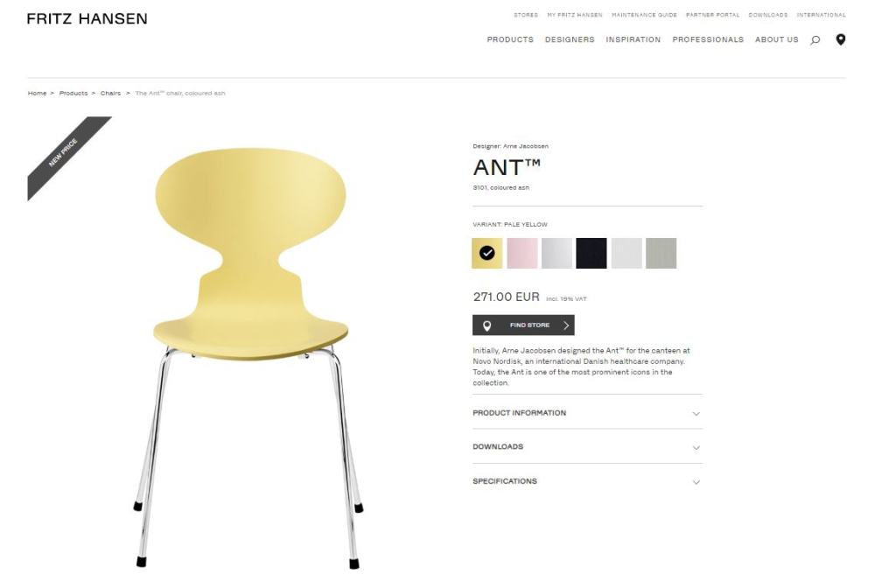Expand the Specifications section
896x588 pixels.
(x=587, y=481)
